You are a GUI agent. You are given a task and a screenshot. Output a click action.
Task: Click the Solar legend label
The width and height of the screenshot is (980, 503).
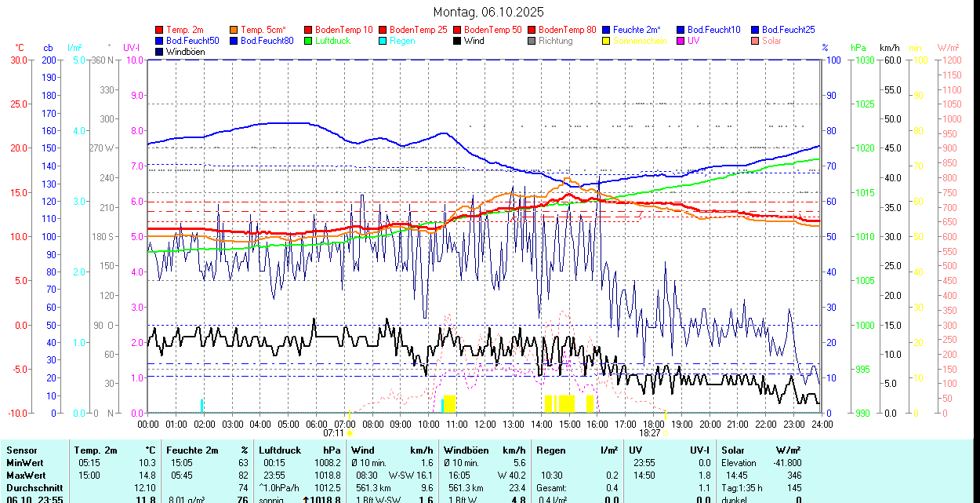(x=771, y=41)
